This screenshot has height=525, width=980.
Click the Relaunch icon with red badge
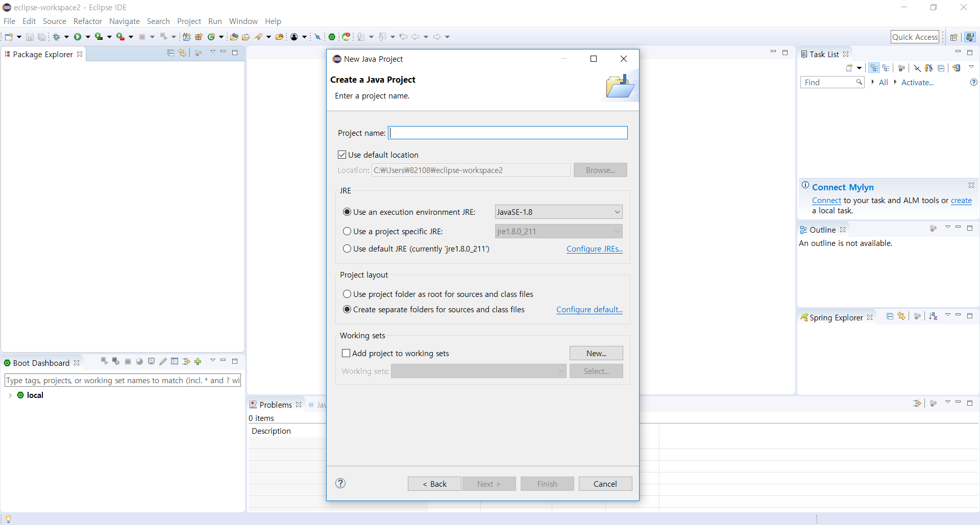coord(347,37)
